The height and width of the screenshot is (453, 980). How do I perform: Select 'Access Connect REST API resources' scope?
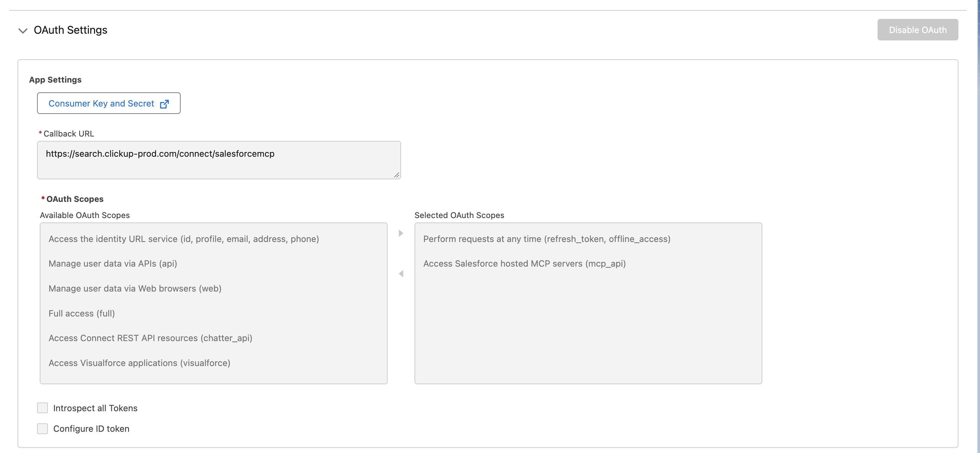[213, 338]
